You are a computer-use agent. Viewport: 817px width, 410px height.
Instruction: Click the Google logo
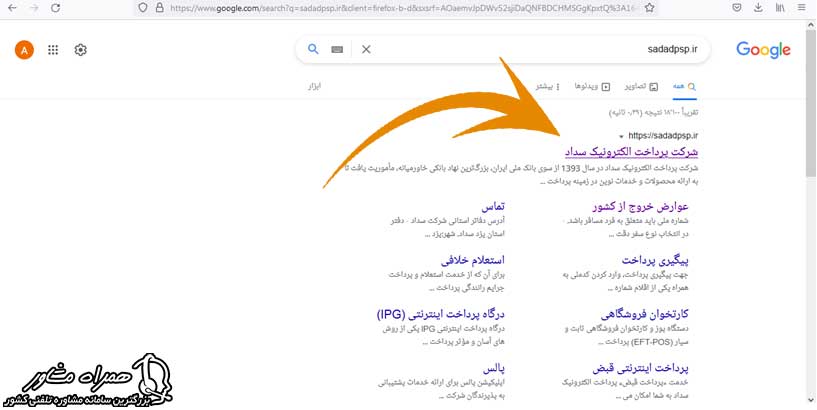coord(763,50)
